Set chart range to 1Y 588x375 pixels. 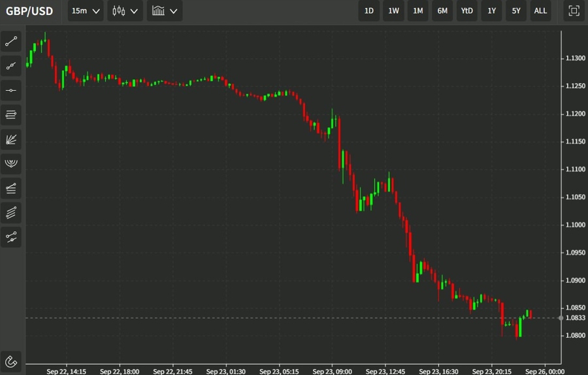pos(491,11)
